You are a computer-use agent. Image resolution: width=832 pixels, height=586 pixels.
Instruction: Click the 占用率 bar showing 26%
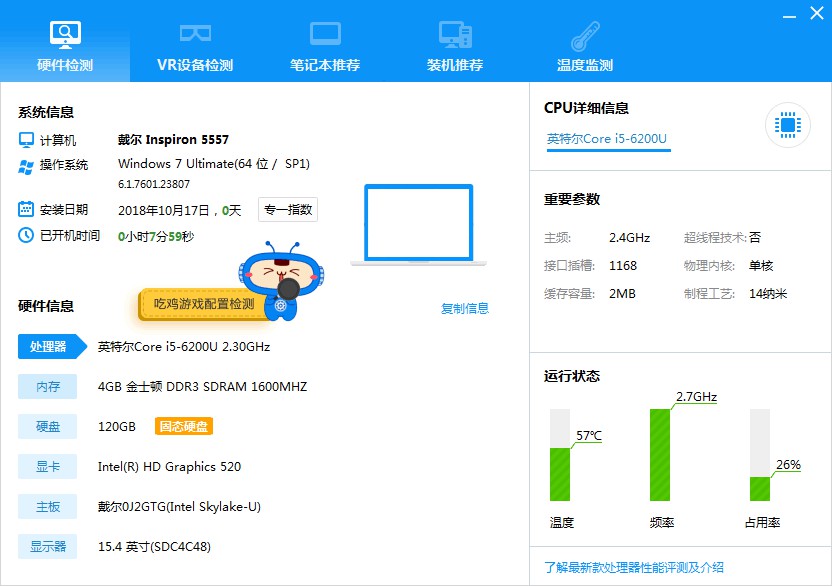[x=759, y=455]
